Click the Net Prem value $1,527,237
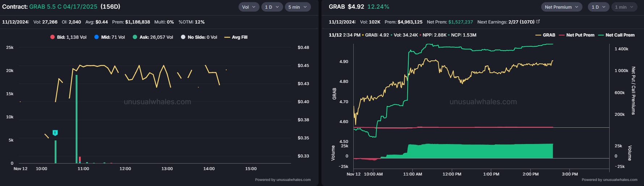The width and height of the screenshot is (644, 186). pyautogui.click(x=460, y=22)
